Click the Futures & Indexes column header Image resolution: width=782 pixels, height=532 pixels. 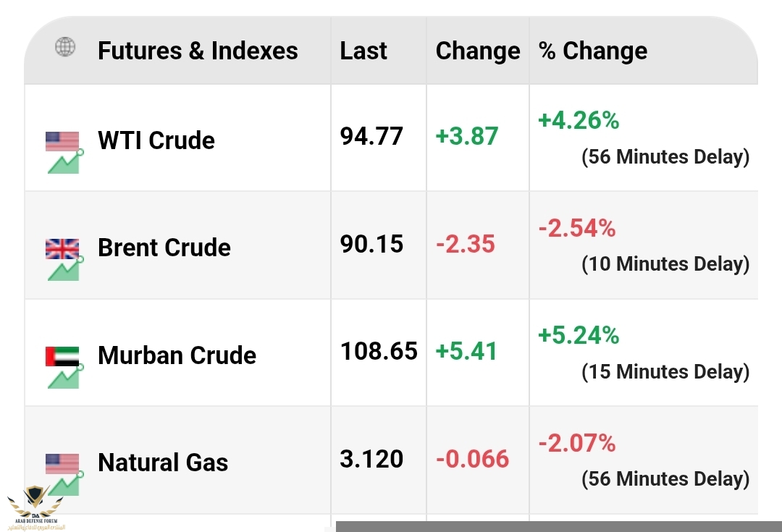point(198,51)
